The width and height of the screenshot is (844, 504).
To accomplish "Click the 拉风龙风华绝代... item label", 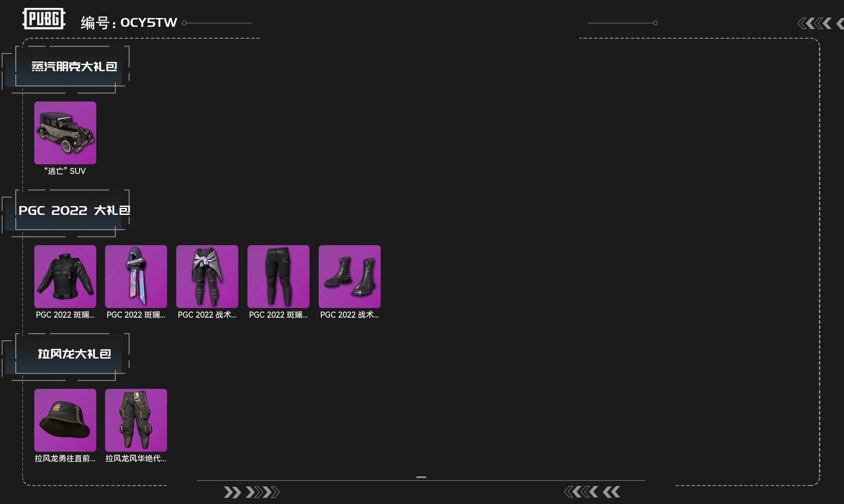I will click(x=136, y=458).
